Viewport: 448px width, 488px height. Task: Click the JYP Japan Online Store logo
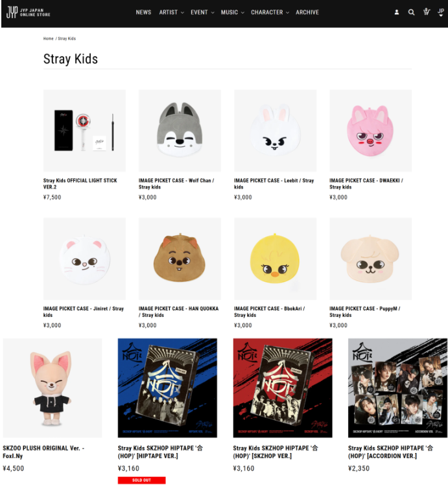(27, 12)
